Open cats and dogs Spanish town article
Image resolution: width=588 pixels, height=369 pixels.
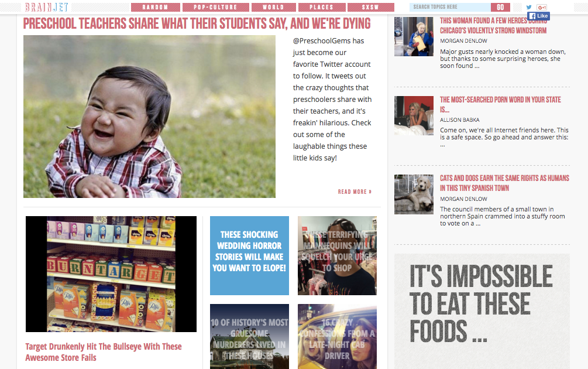504,183
